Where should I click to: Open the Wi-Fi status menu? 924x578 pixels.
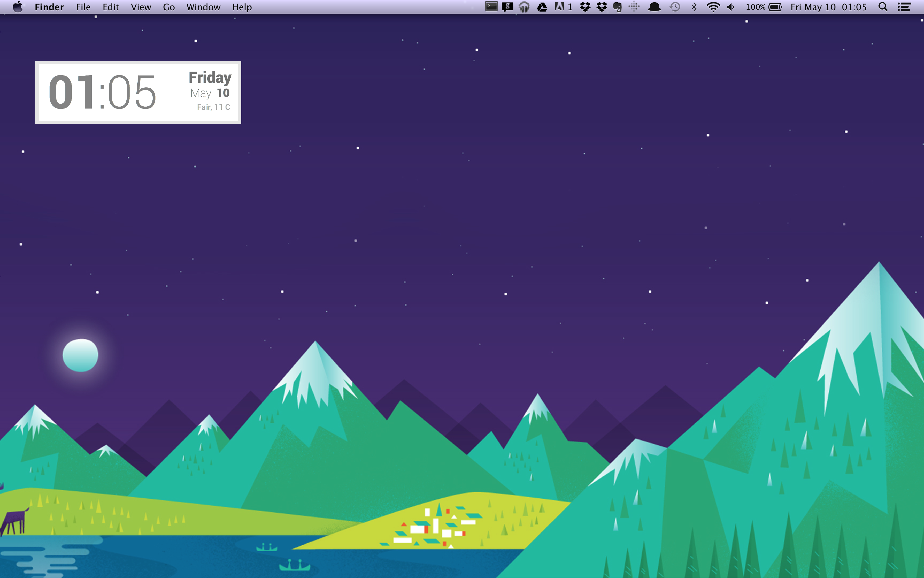click(713, 7)
